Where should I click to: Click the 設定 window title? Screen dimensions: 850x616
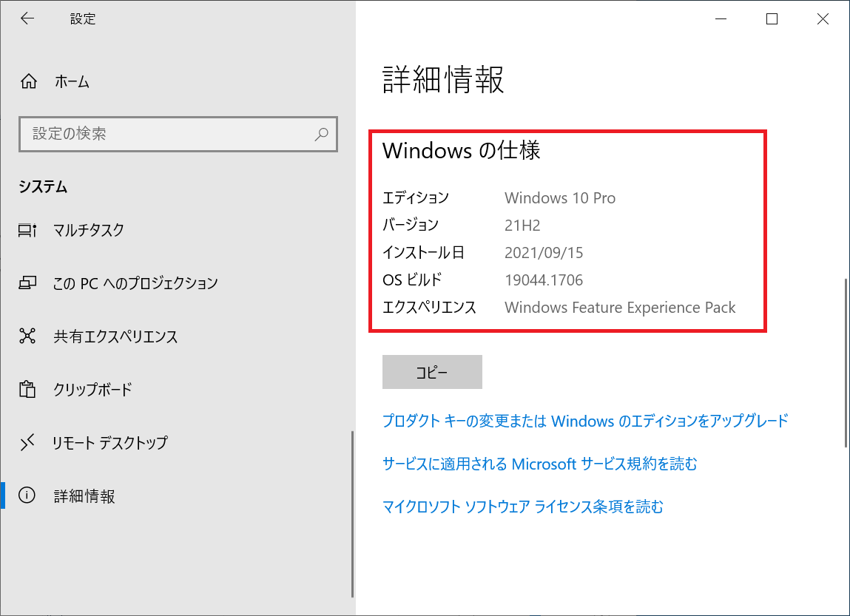83,19
